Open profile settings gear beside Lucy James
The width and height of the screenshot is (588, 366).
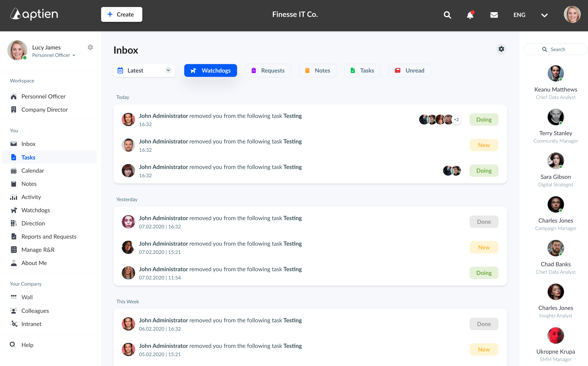click(90, 47)
